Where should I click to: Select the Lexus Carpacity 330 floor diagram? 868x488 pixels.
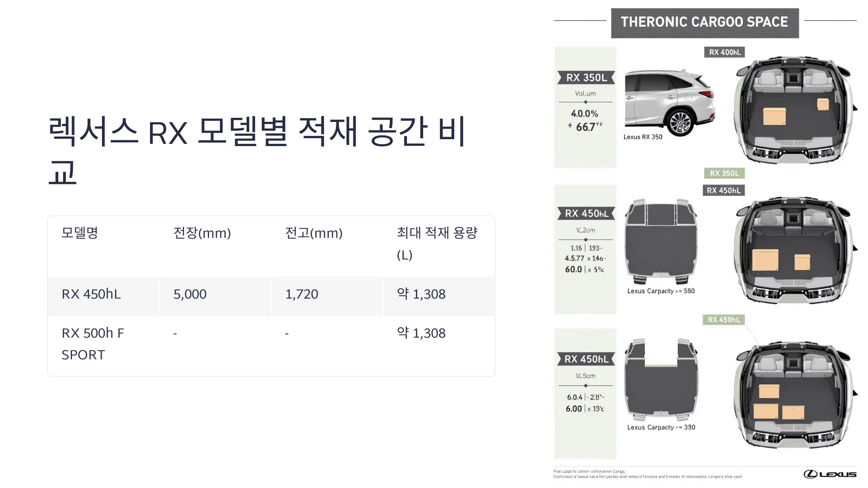point(661,380)
